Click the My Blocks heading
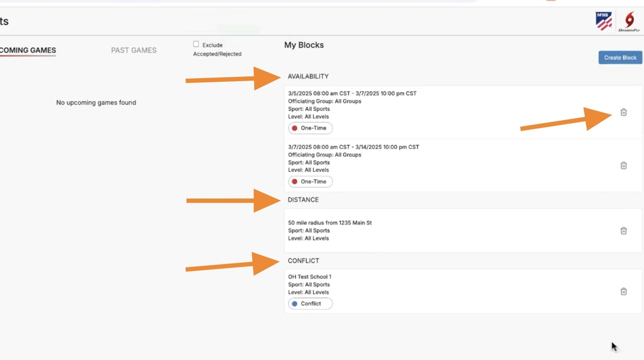This screenshot has width=644, height=360. click(304, 45)
